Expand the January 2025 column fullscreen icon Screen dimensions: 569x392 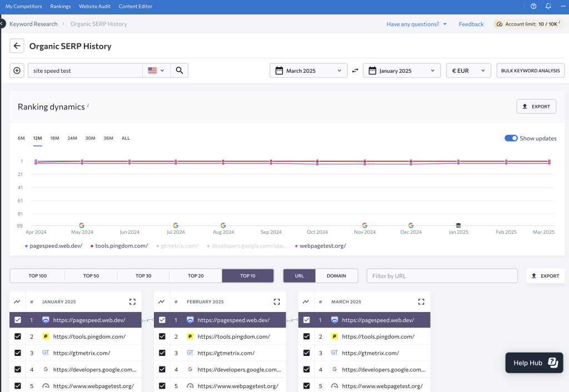tap(132, 301)
